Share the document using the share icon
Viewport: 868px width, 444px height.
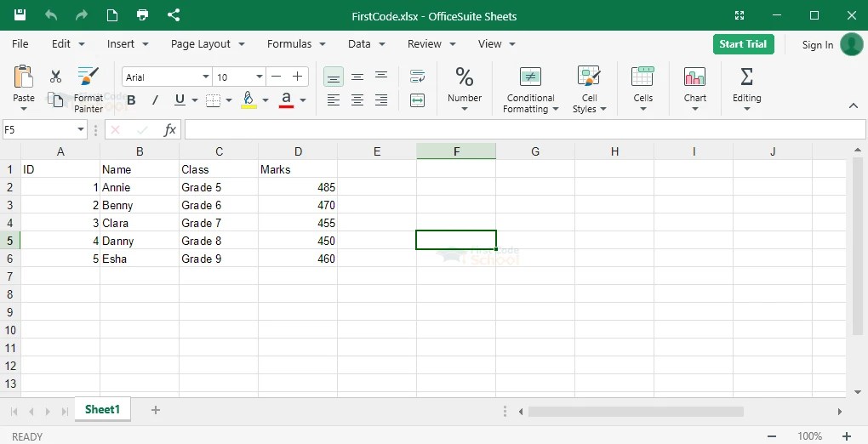tap(174, 15)
